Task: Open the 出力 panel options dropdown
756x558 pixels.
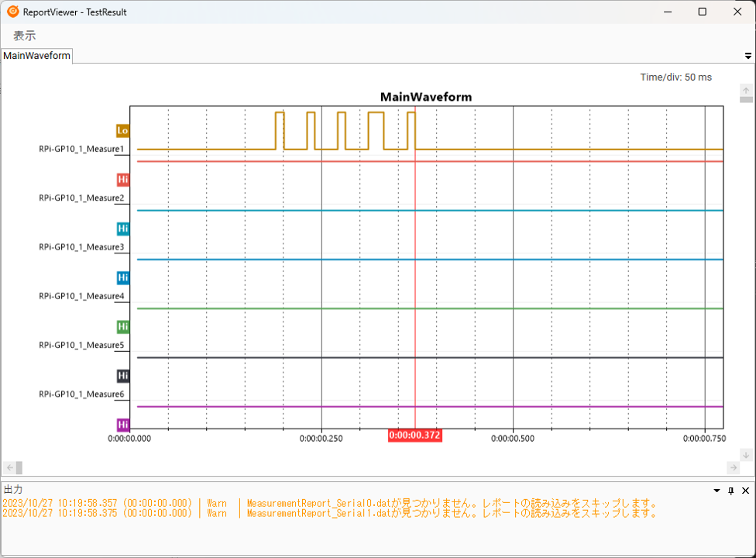Action: coord(716,491)
